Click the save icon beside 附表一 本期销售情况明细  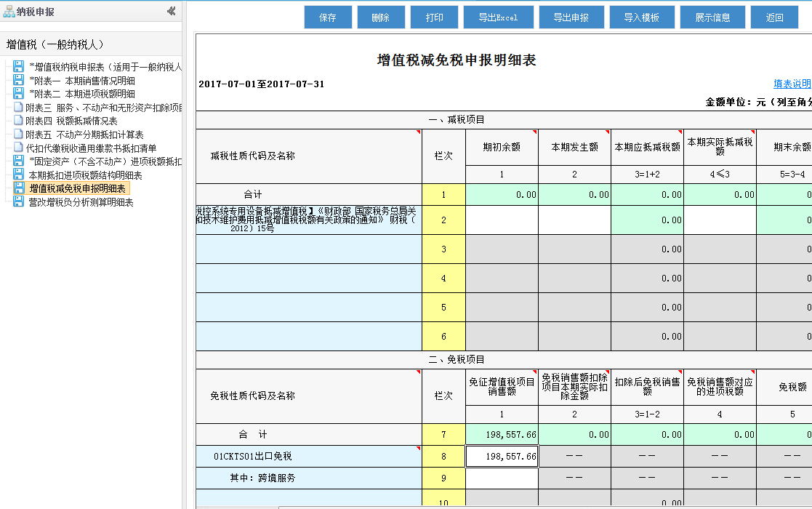19,80
